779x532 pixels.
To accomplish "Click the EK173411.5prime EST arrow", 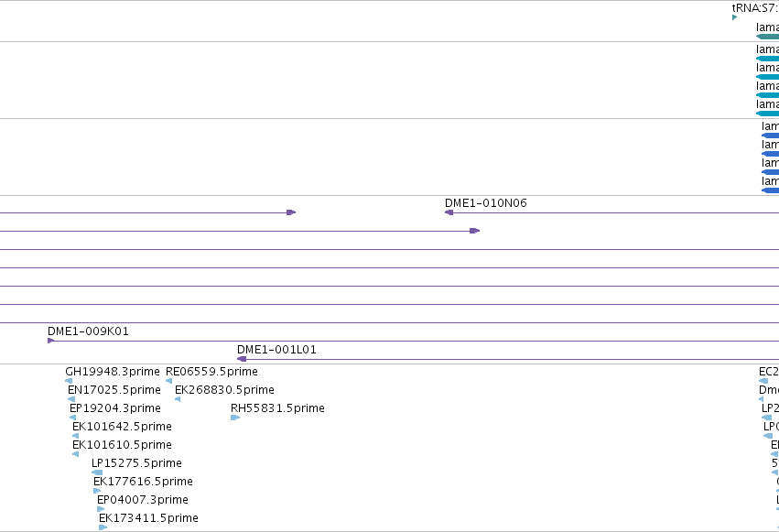I will pos(103,527).
